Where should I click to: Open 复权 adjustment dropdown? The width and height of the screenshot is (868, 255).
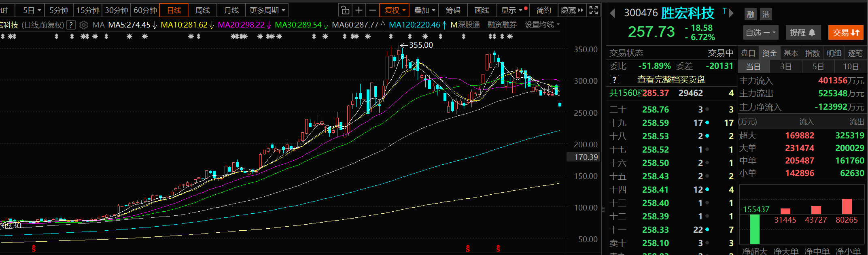click(395, 10)
